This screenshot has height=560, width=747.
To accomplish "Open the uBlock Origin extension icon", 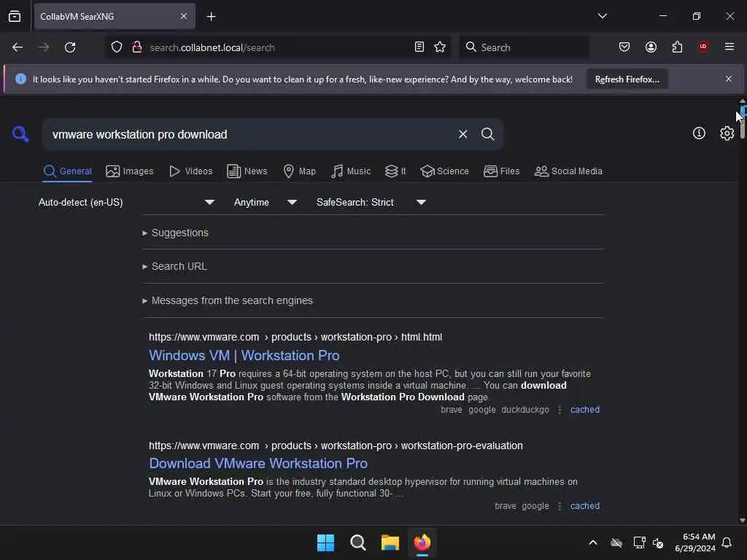I will pyautogui.click(x=703, y=47).
